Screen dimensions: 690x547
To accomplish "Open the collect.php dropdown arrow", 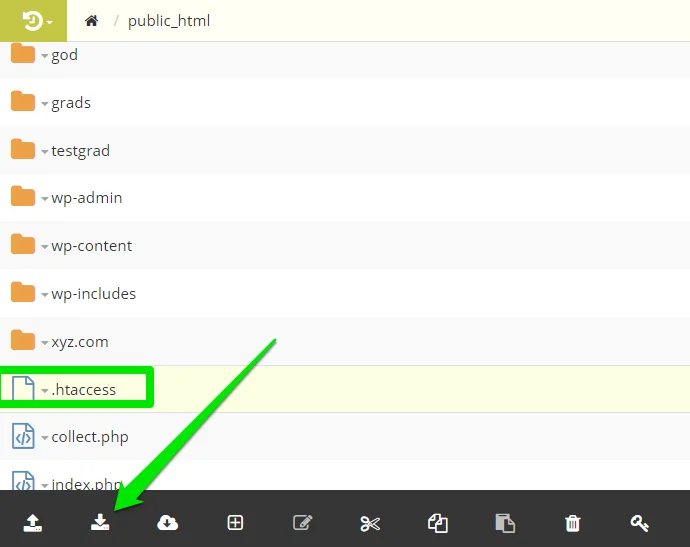I will pyautogui.click(x=44, y=438).
